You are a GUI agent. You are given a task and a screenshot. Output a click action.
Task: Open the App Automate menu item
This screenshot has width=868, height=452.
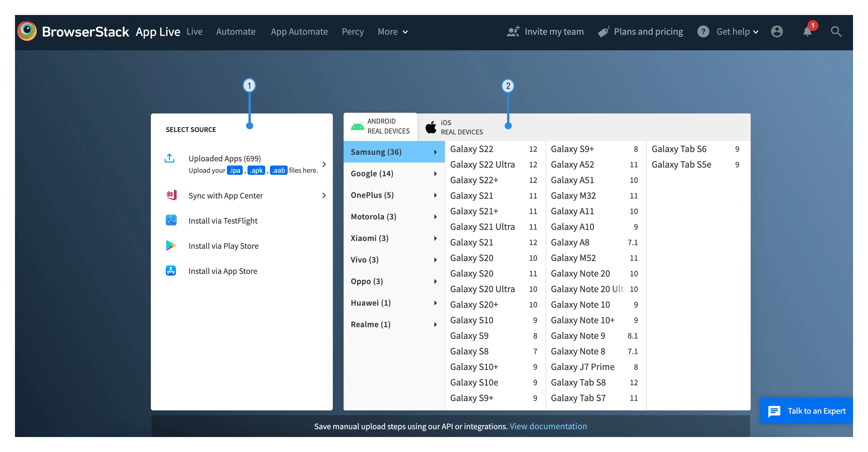click(x=299, y=32)
